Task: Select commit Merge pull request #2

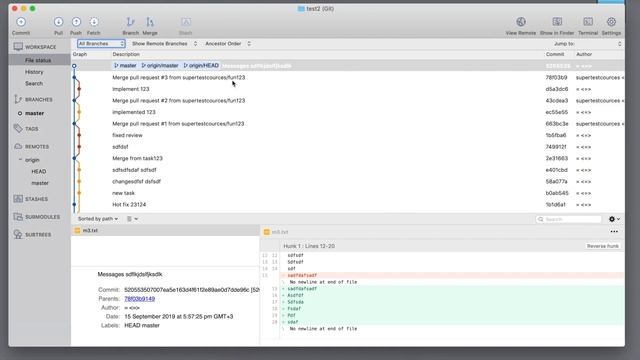Action: 348,100
